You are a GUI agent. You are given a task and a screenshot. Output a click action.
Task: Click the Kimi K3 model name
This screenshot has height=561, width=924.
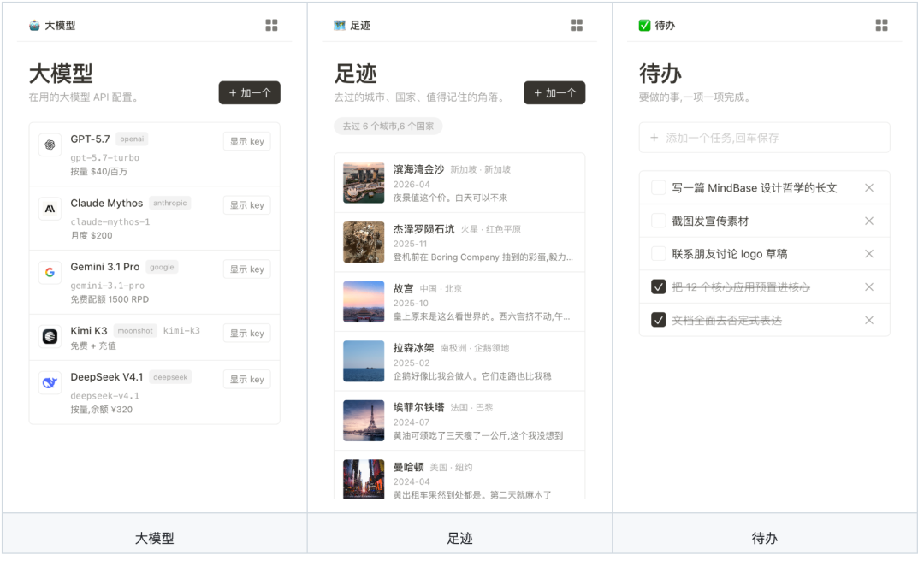click(89, 331)
